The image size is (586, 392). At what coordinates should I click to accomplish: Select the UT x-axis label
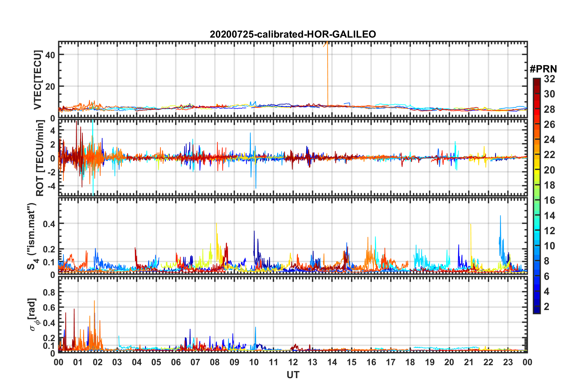click(x=293, y=375)
